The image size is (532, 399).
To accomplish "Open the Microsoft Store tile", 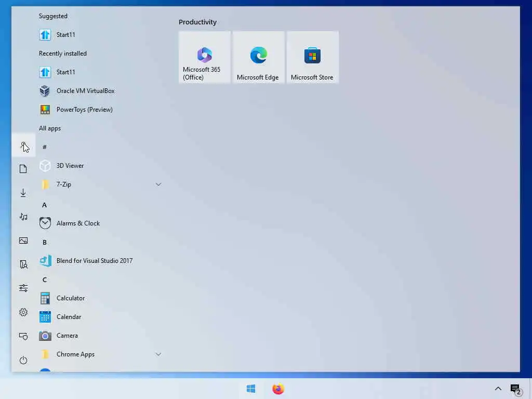I will click(x=312, y=57).
